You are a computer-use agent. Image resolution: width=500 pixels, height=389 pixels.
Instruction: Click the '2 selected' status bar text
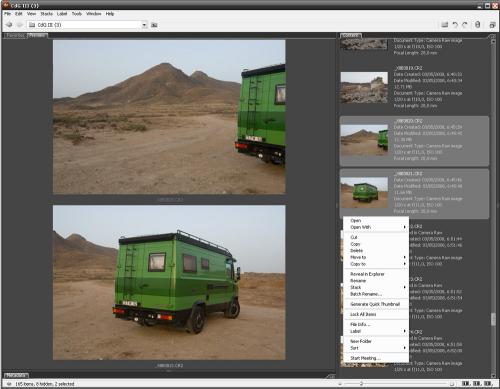pos(63,384)
